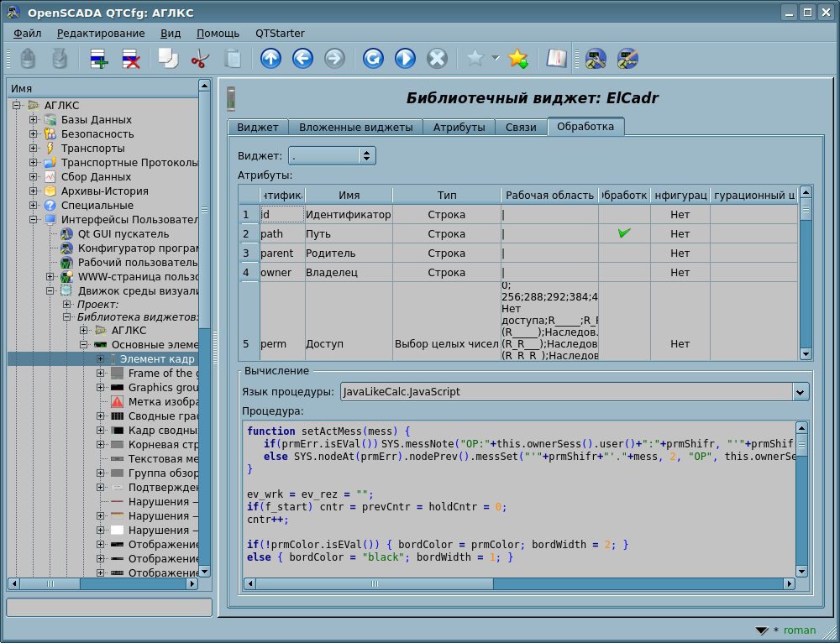Open the Редактирование menu
The image size is (840, 643).
point(101,34)
